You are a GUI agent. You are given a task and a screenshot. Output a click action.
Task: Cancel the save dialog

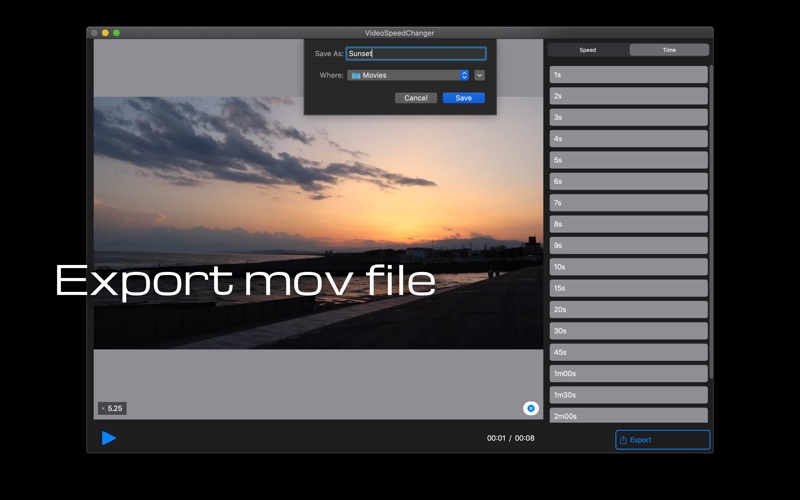tap(416, 98)
